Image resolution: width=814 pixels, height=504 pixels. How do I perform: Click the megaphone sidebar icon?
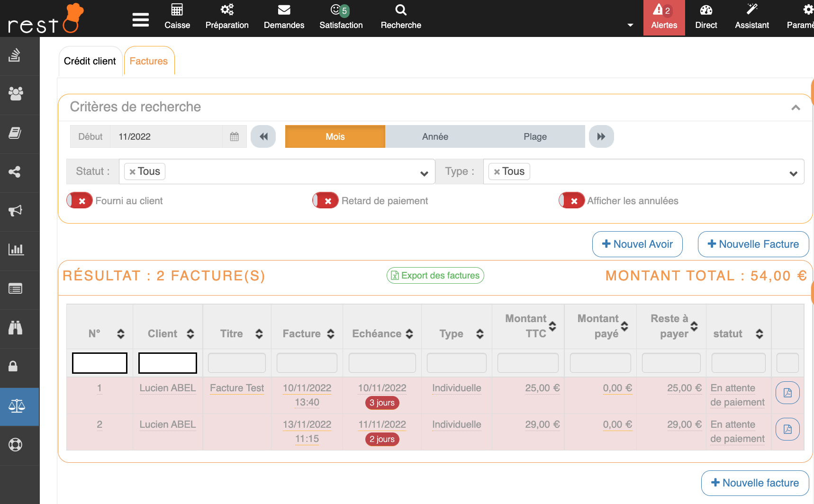tap(16, 211)
